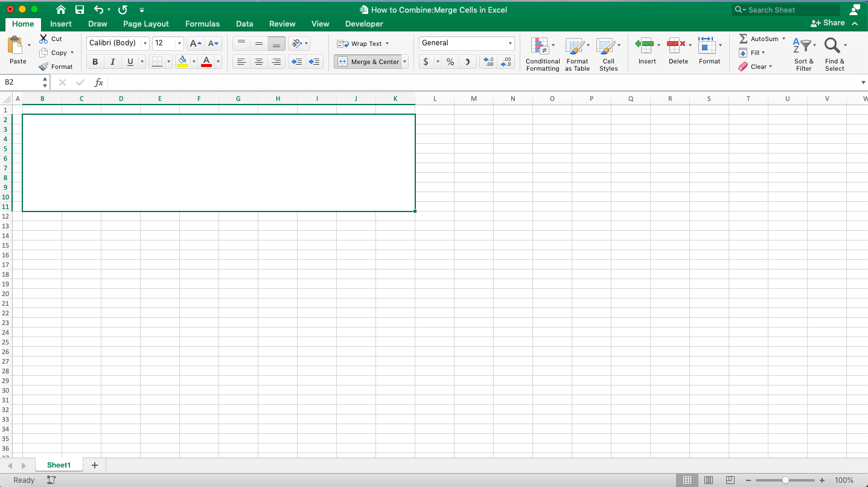Image resolution: width=868 pixels, height=487 pixels.
Task: Toggle Bold formatting
Action: [95, 62]
